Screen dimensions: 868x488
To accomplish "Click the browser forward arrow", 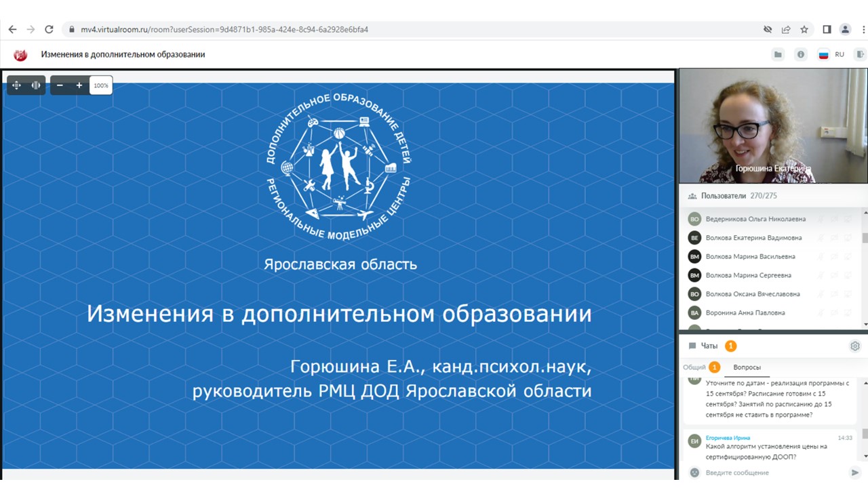I will pos(31,29).
